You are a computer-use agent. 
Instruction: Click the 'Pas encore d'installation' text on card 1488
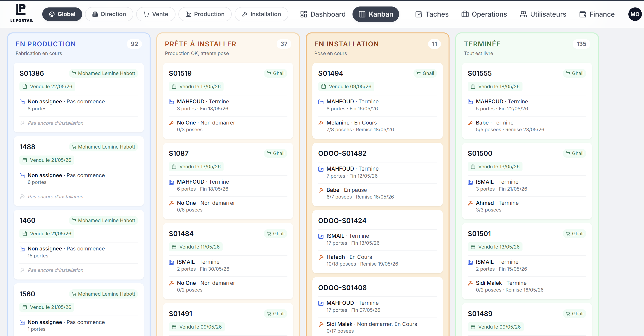[55, 197]
